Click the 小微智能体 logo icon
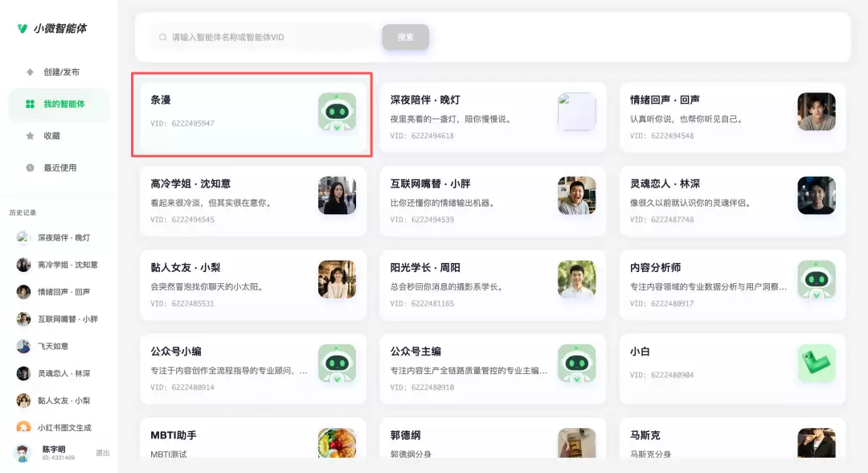The image size is (868, 473). pos(23,28)
